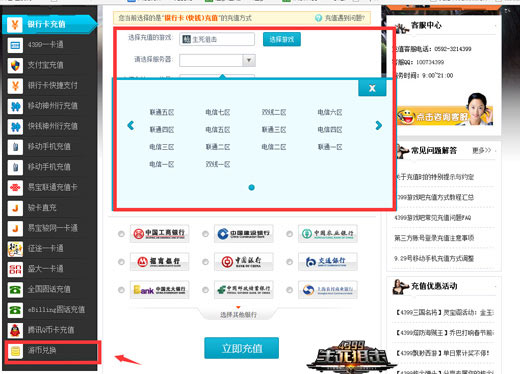Click the 生死狙击 game input field
Viewport: 520px width, 374px height.
217,39
